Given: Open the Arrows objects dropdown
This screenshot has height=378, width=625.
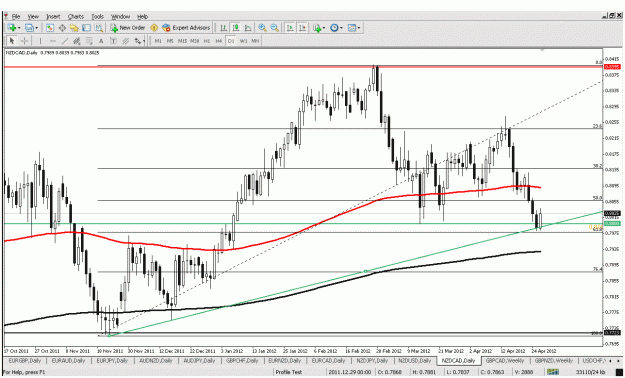Looking at the screenshot, I should click(140, 41).
